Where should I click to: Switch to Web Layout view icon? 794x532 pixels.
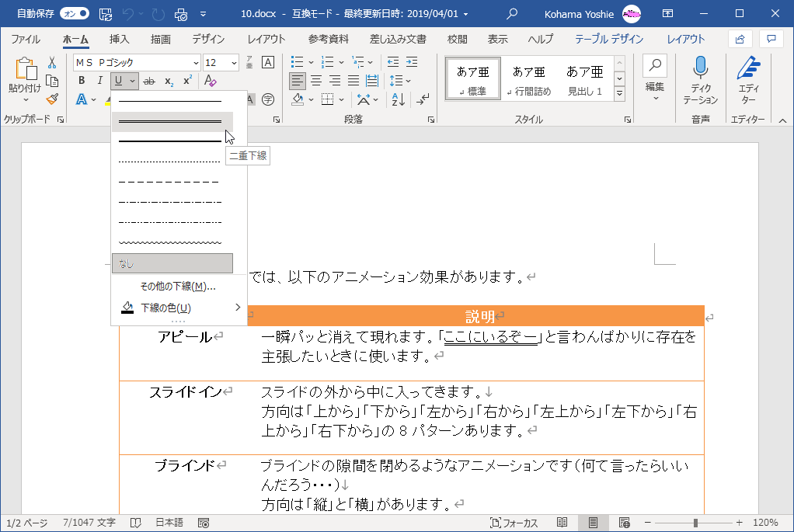click(x=624, y=523)
